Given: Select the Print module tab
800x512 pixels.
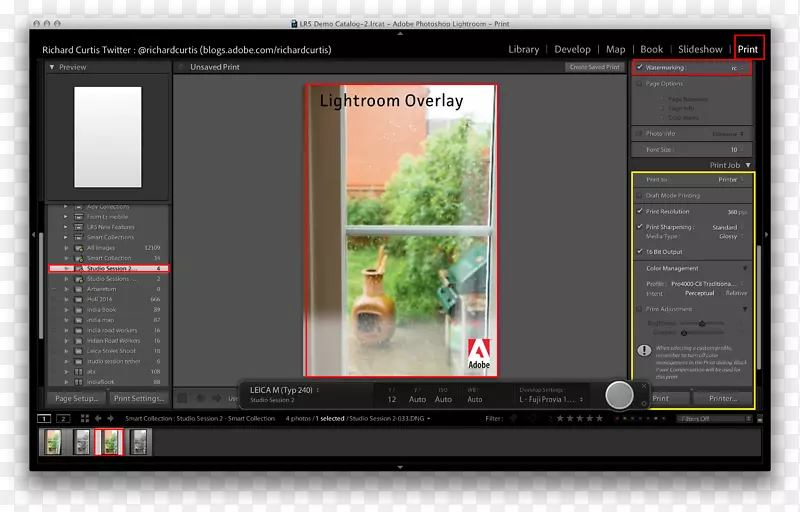Looking at the screenshot, I should click(x=748, y=49).
